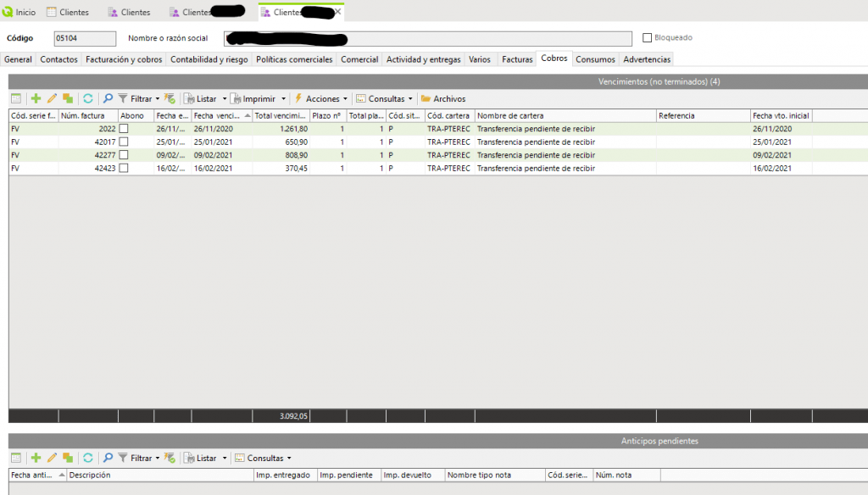The height and width of the screenshot is (495, 868).
Task: Click the form view icon in Vencimientos toolbar
Action: [16, 98]
